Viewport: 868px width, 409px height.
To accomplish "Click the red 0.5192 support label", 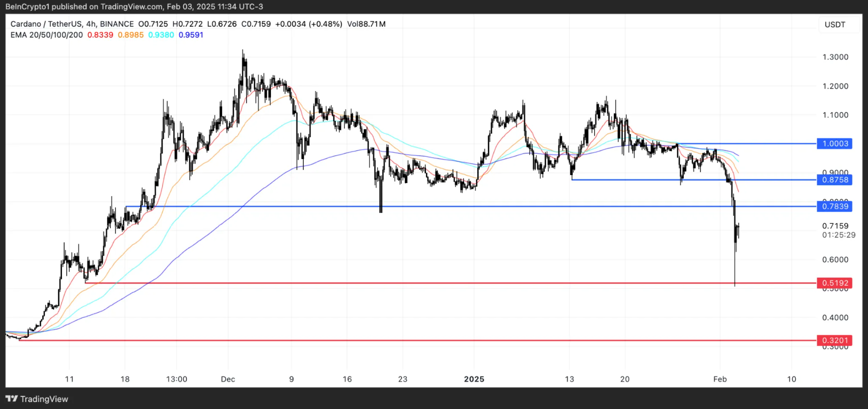I will click(x=835, y=283).
